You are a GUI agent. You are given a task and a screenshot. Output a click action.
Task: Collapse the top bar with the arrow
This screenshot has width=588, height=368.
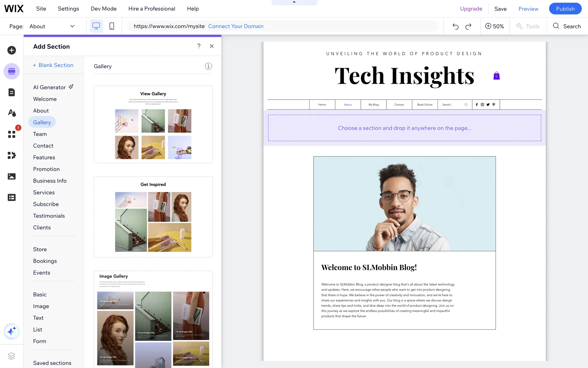click(x=294, y=2)
